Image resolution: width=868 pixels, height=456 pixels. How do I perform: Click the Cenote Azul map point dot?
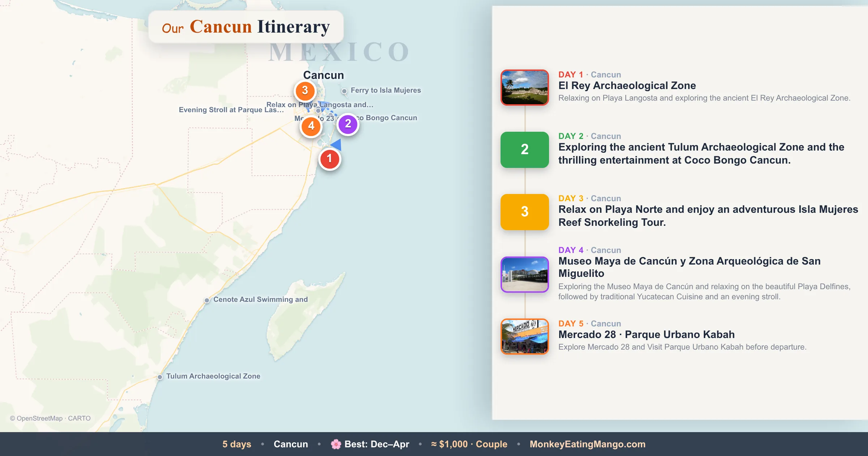coord(207,300)
